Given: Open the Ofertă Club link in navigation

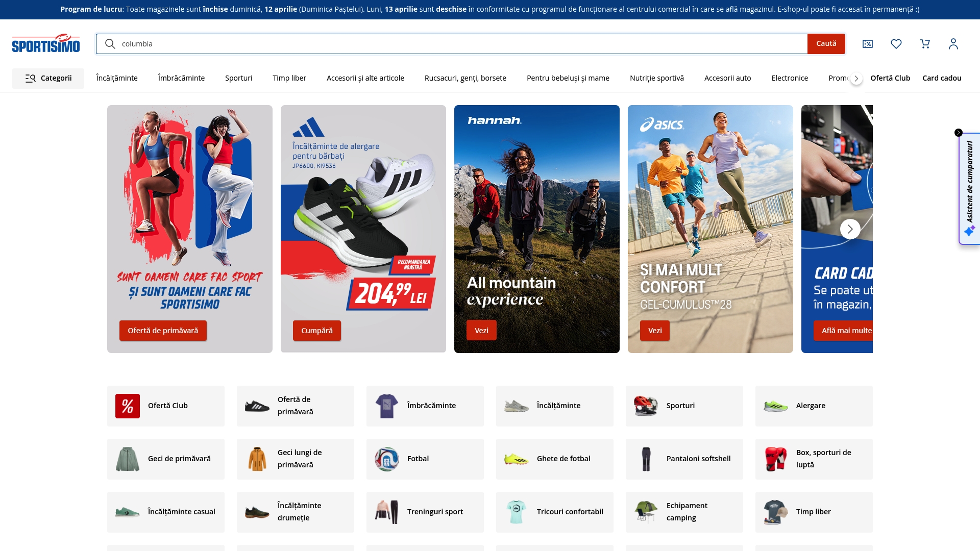Looking at the screenshot, I should click(x=890, y=78).
